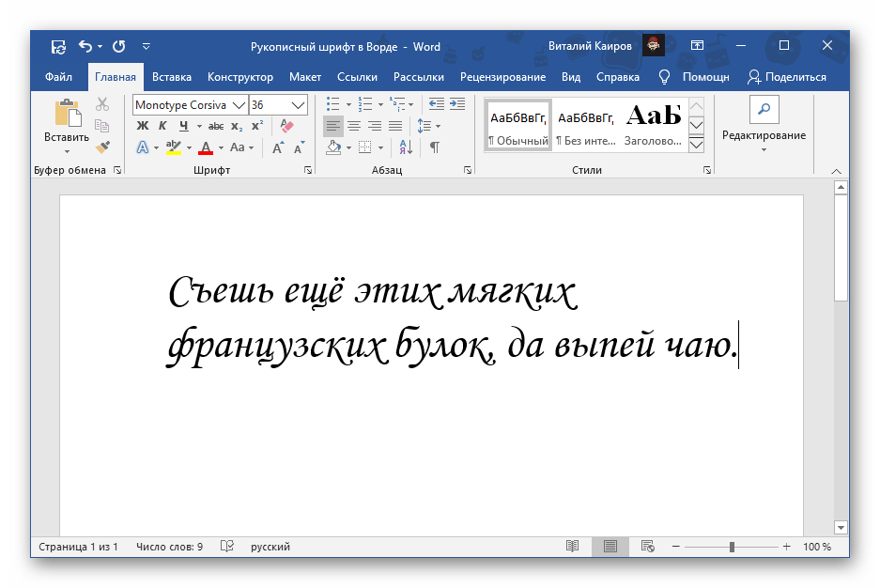Activate the Format Painter brush

pyautogui.click(x=102, y=147)
